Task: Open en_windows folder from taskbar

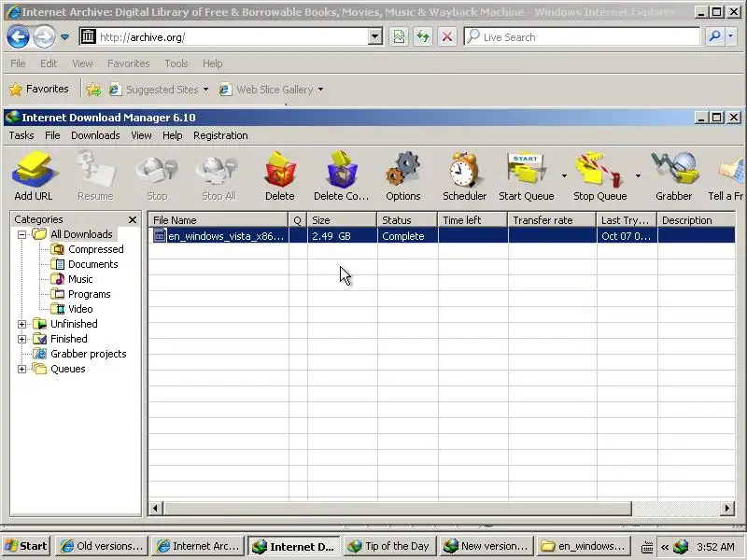Action: click(x=584, y=546)
